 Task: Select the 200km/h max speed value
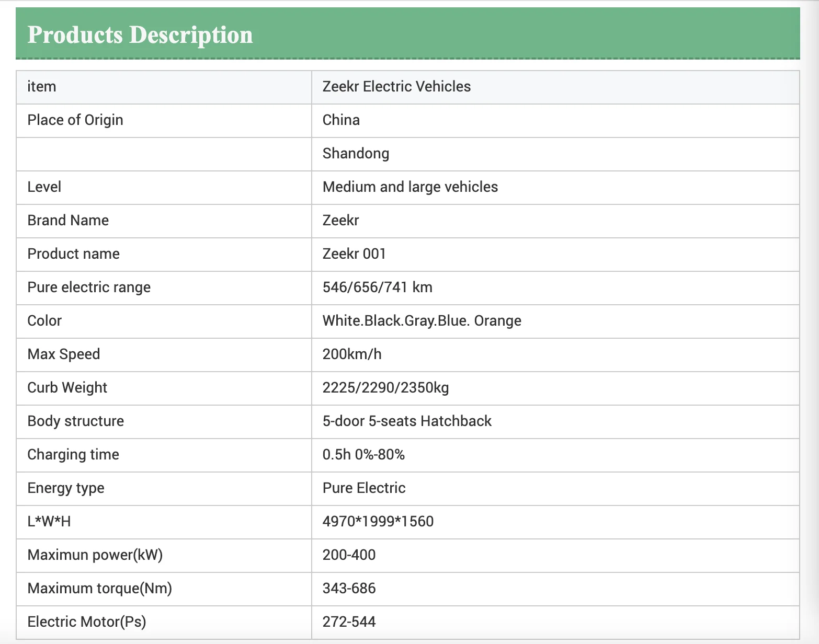click(x=352, y=354)
